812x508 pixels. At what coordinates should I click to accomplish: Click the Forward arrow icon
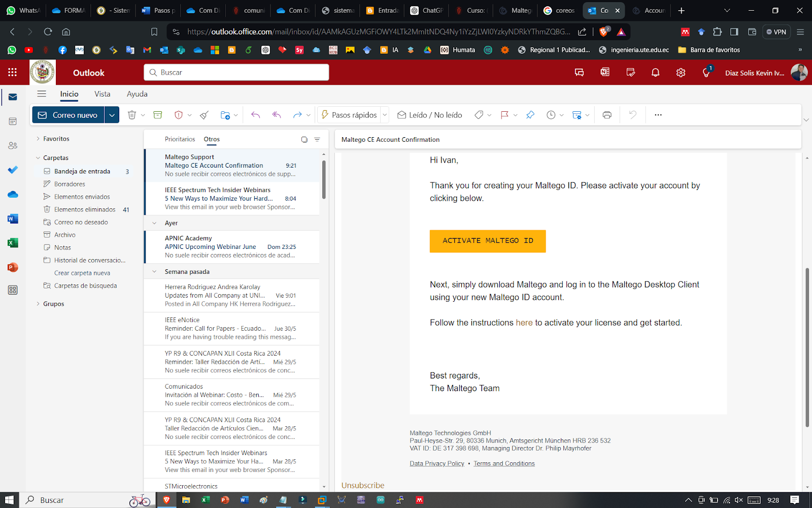tap(297, 115)
